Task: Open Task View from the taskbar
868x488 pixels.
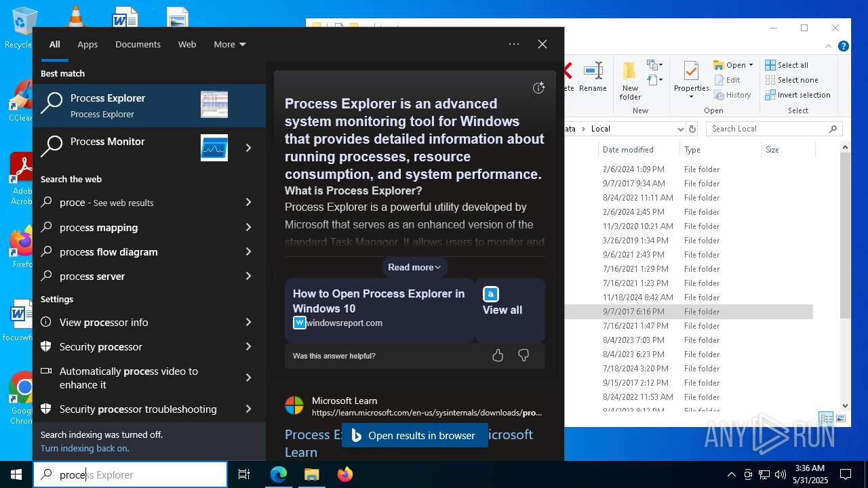Action: coord(244,474)
